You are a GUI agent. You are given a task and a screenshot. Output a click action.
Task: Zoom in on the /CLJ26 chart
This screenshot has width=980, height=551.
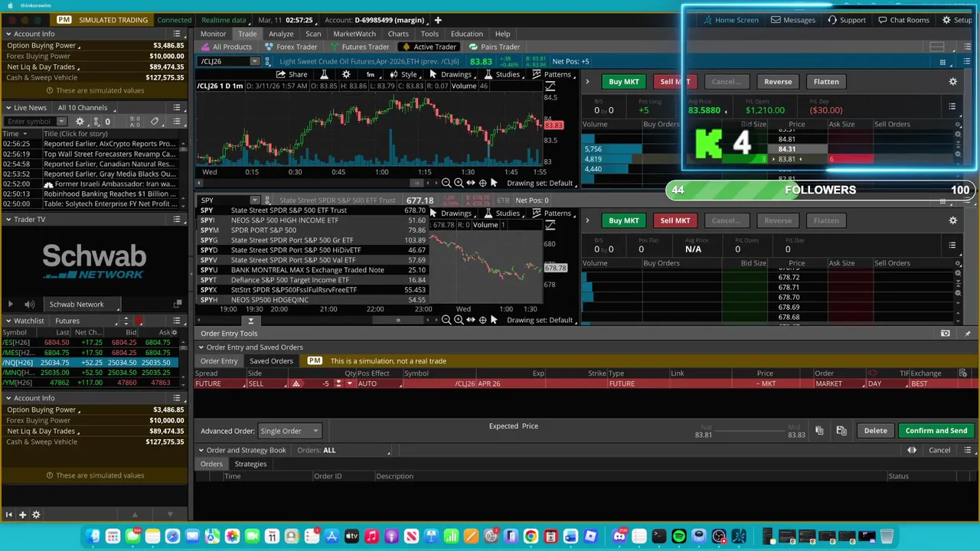tap(459, 183)
